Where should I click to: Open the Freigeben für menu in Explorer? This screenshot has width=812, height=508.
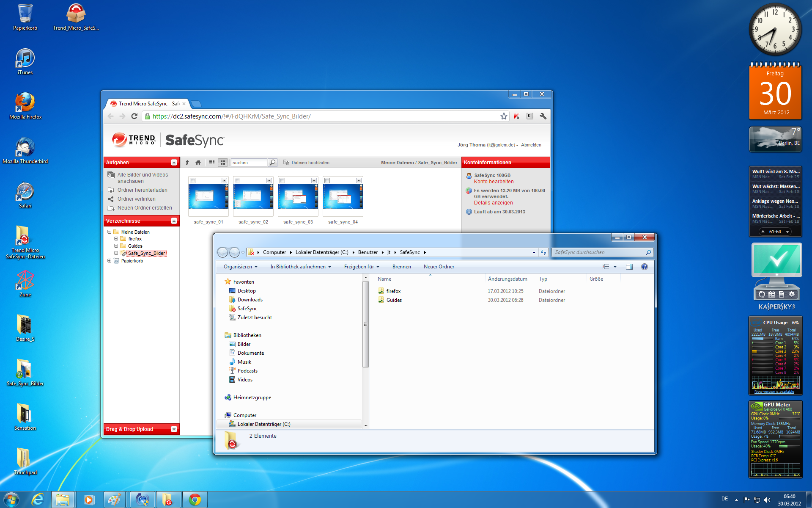(362, 266)
